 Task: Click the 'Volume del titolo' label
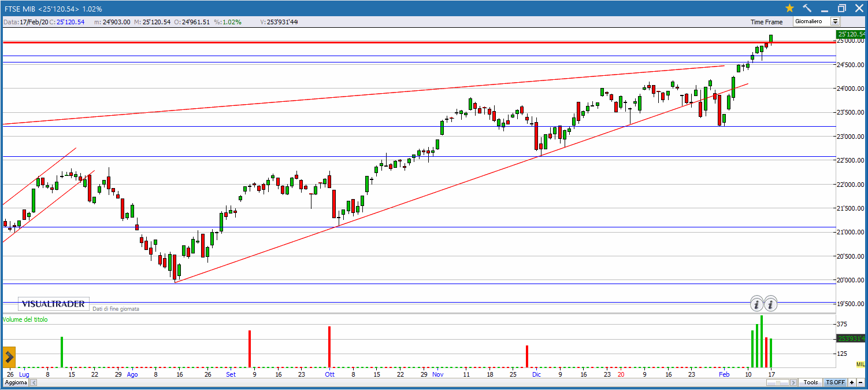pyautogui.click(x=26, y=319)
